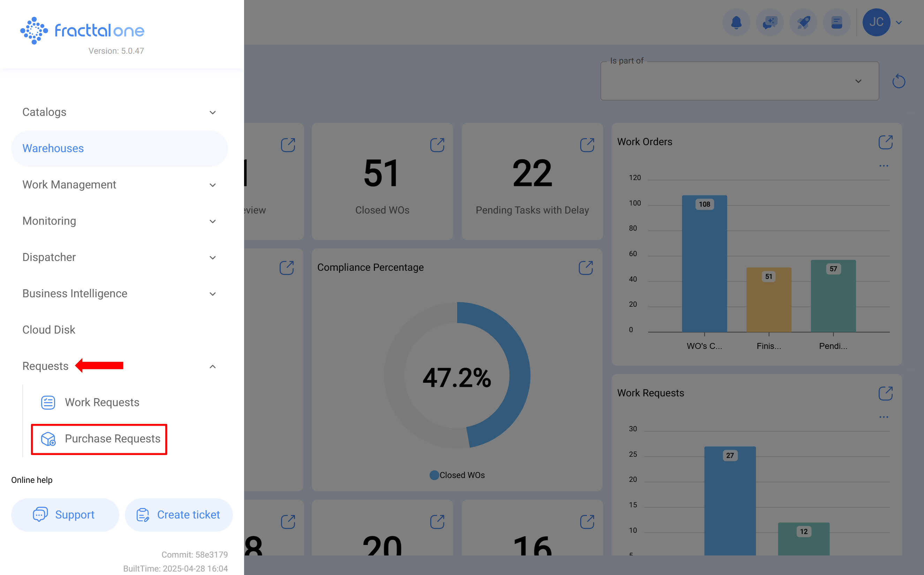Open the notifications bell icon
Screen dimensions: 924x575
(736, 22)
